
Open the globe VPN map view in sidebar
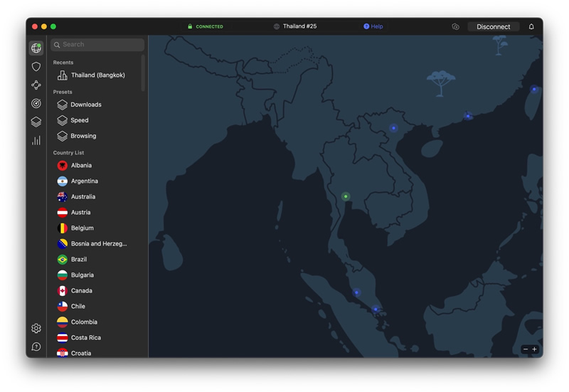click(x=36, y=48)
